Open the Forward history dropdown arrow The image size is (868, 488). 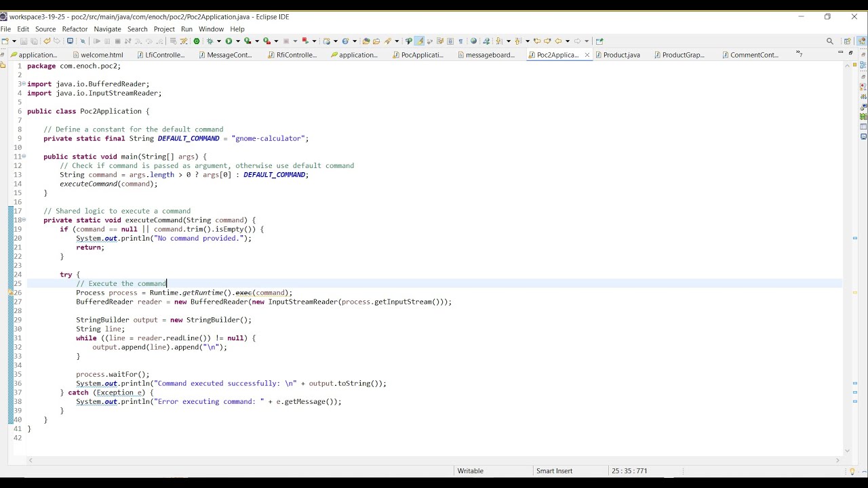tap(586, 41)
